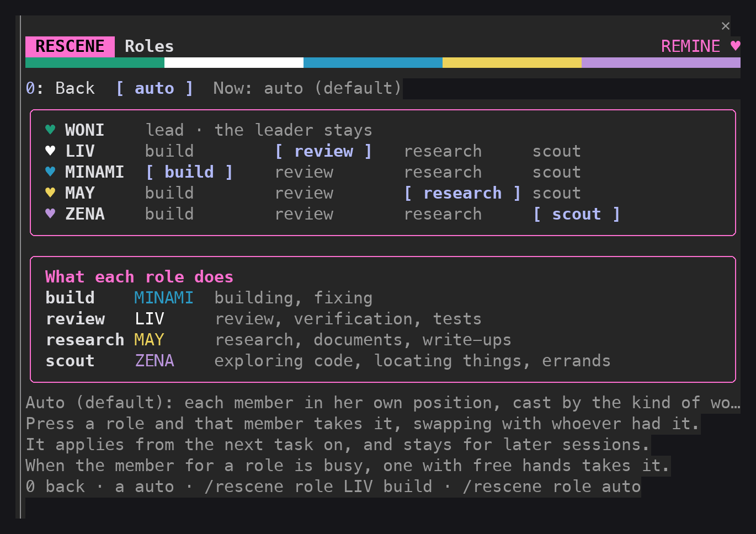Screen dimensions: 756x534
Task: Assign scout role to MAY
Action: click(x=556, y=193)
